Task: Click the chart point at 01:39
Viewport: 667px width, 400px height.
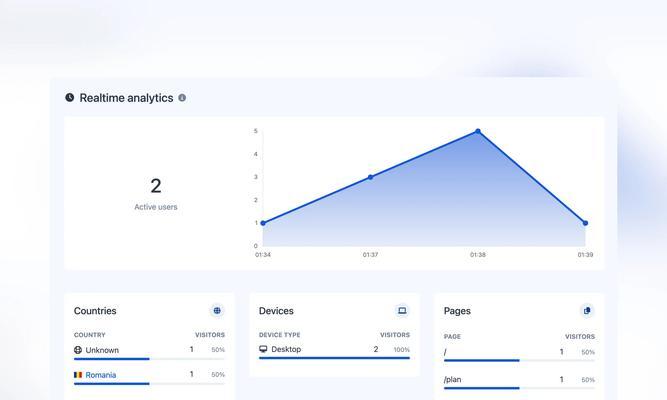Action: pyautogui.click(x=585, y=223)
